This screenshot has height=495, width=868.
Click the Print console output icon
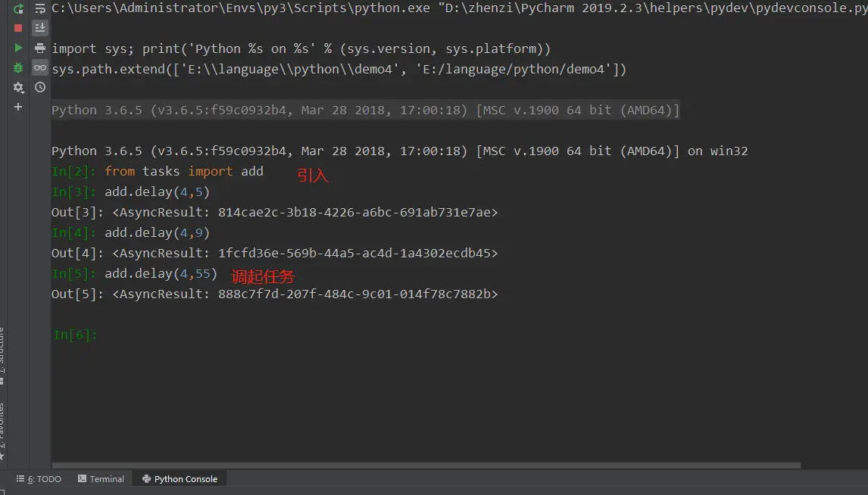[x=40, y=48]
